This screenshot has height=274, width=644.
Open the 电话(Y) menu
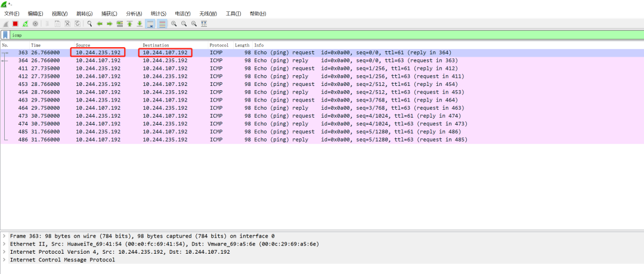pos(183,14)
